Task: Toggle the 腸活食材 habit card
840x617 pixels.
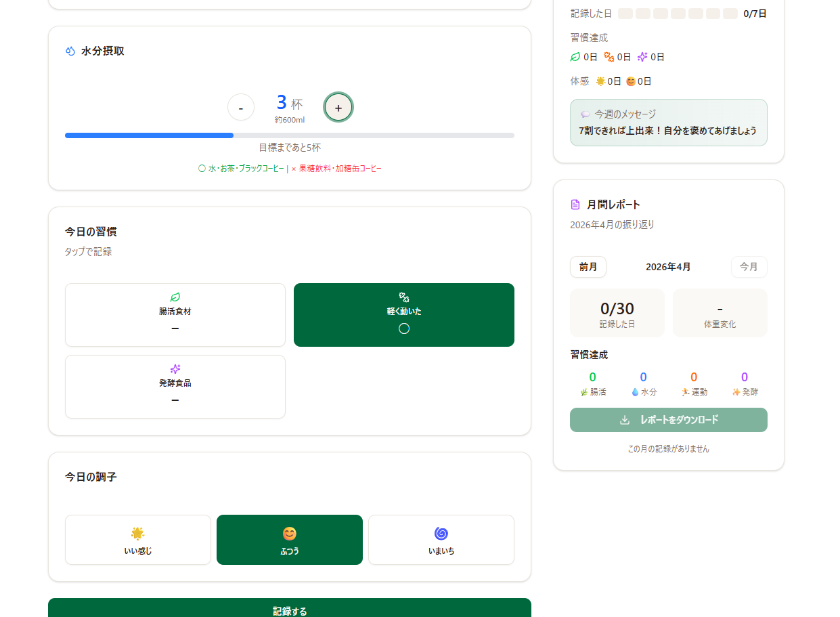Action: pos(175,315)
